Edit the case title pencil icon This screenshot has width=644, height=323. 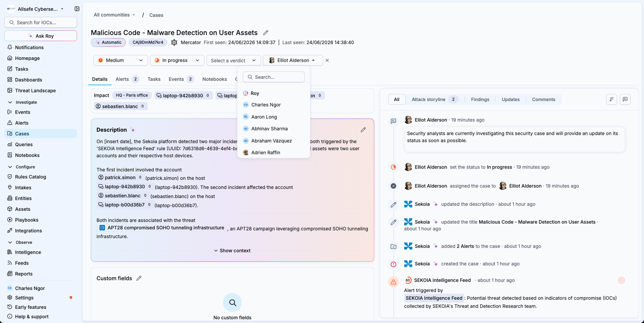tap(266, 33)
